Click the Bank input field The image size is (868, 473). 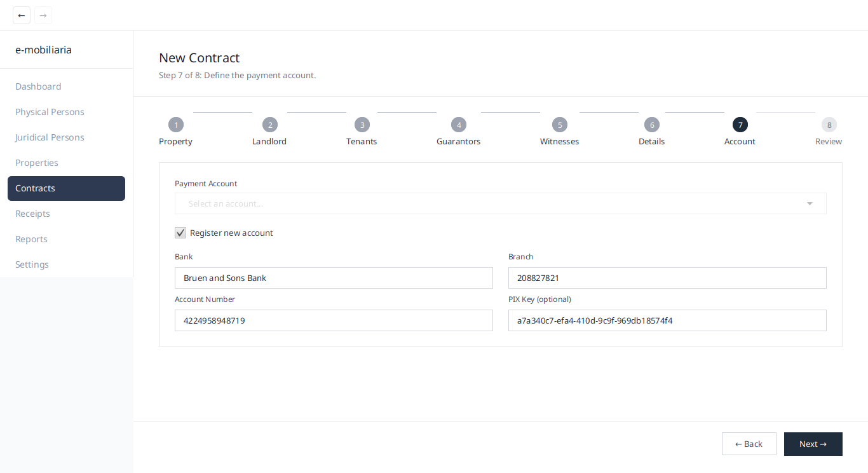[x=334, y=278]
